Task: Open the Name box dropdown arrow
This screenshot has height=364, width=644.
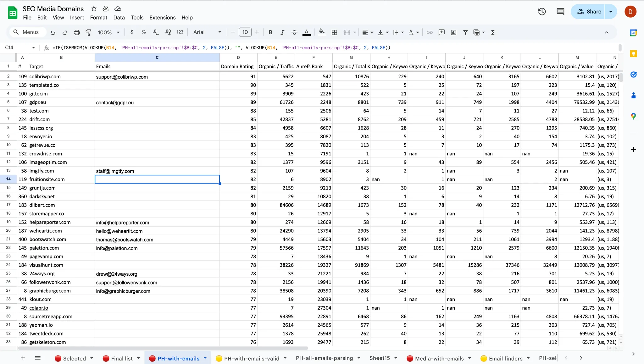Action: click(x=33, y=47)
